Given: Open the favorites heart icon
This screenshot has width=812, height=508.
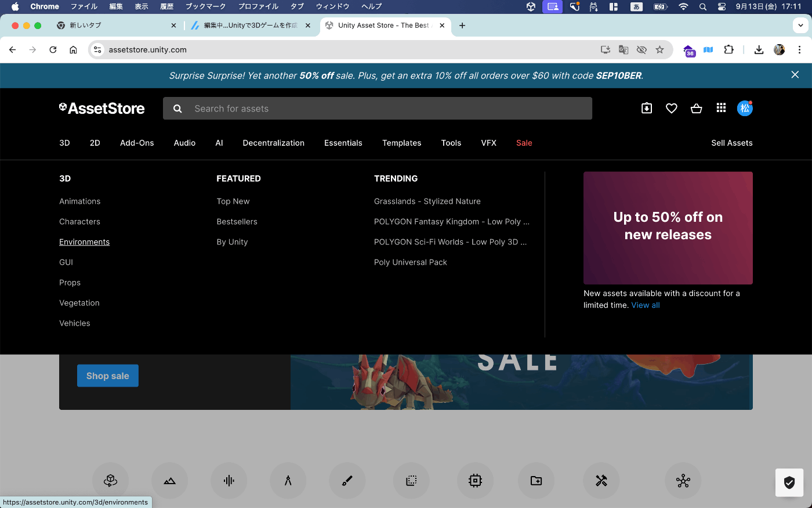Looking at the screenshot, I should [x=672, y=108].
